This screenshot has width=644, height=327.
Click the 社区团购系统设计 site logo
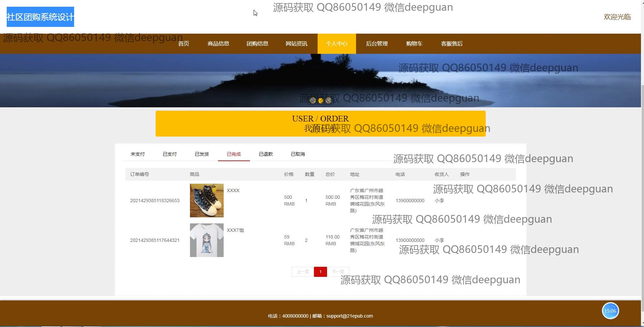click(40, 17)
